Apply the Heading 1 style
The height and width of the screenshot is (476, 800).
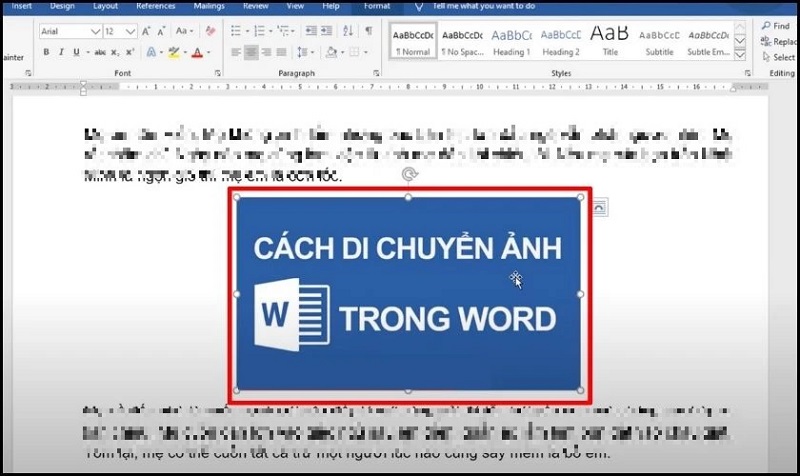coord(511,41)
